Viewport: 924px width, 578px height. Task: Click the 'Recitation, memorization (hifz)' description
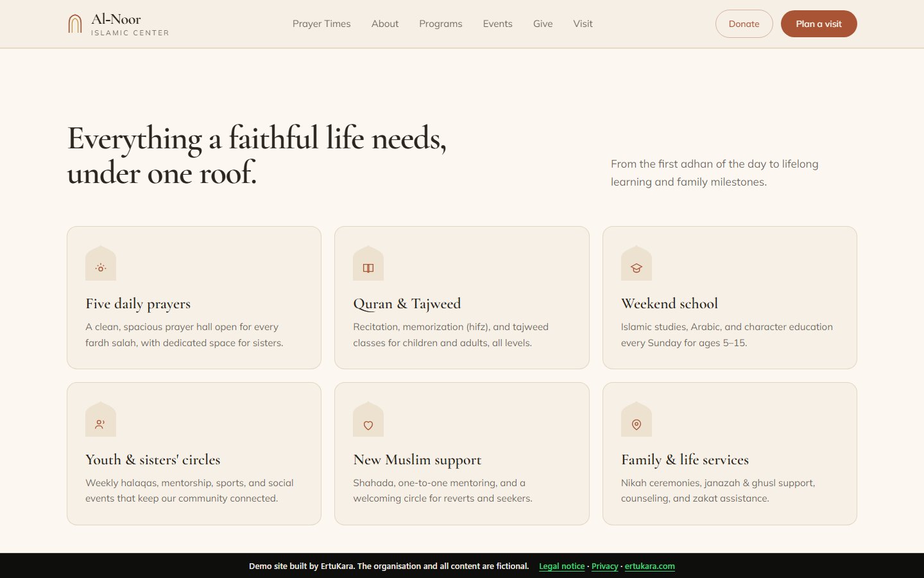click(x=450, y=335)
